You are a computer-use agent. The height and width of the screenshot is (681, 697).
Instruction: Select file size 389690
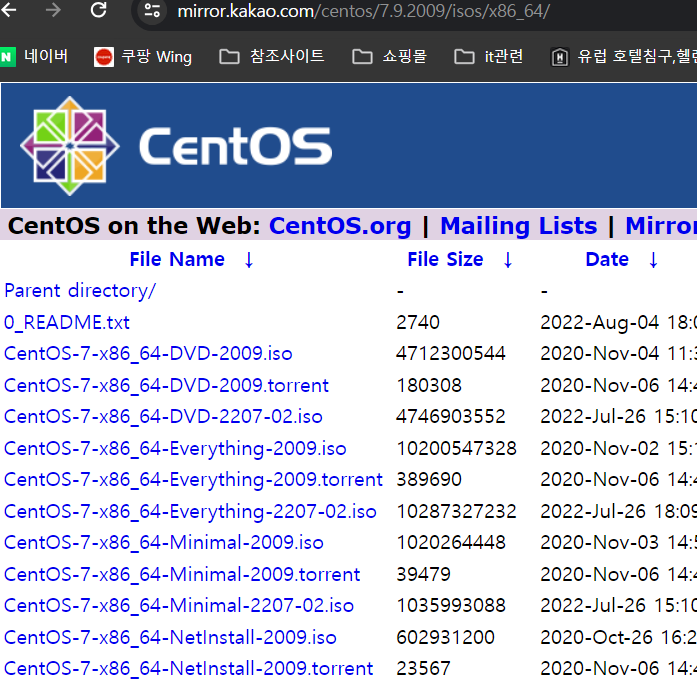point(429,480)
